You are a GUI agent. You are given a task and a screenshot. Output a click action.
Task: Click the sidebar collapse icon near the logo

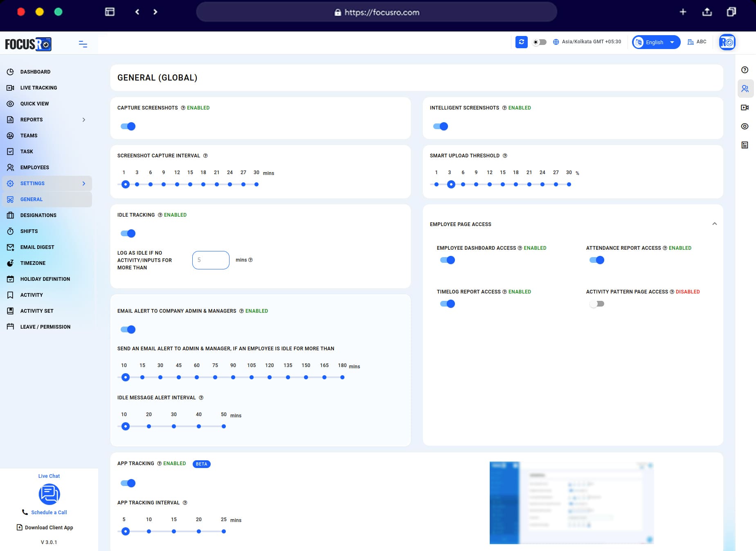[x=83, y=44]
